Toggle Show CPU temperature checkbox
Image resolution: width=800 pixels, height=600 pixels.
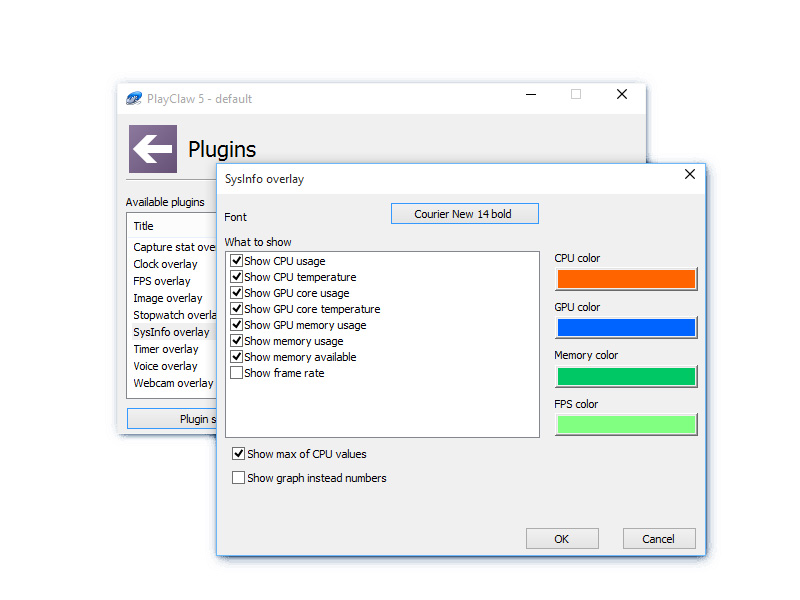(x=237, y=277)
